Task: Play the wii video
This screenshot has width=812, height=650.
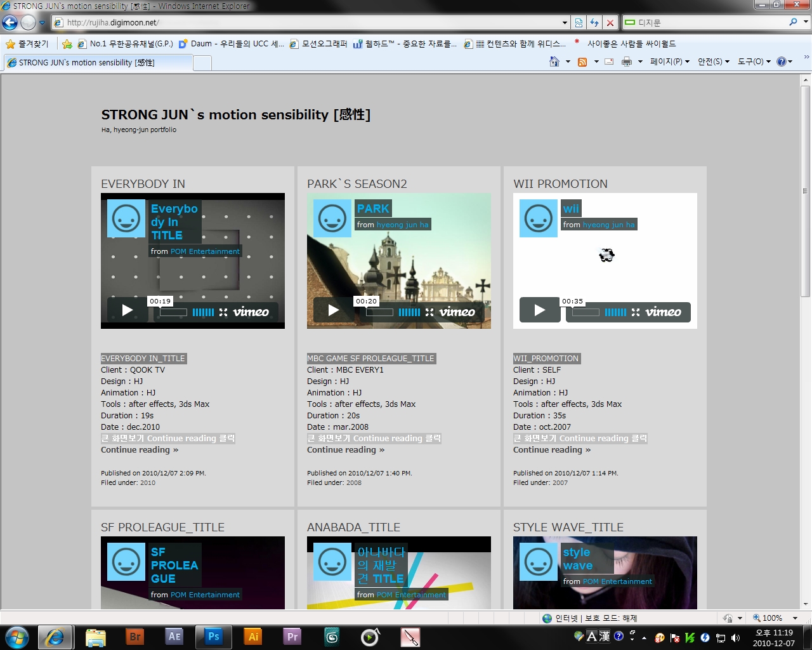Action: coord(539,310)
